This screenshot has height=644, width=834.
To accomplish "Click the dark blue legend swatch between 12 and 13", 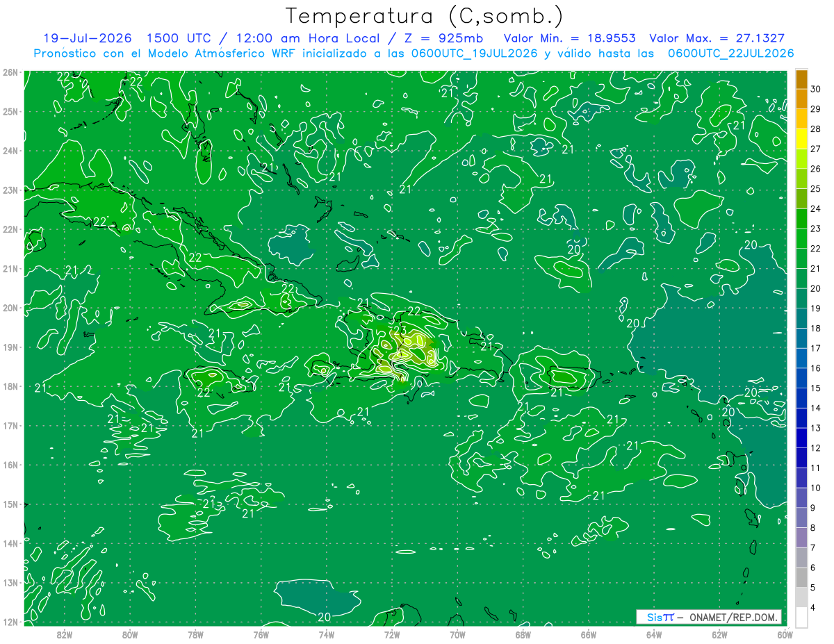I will [801, 438].
